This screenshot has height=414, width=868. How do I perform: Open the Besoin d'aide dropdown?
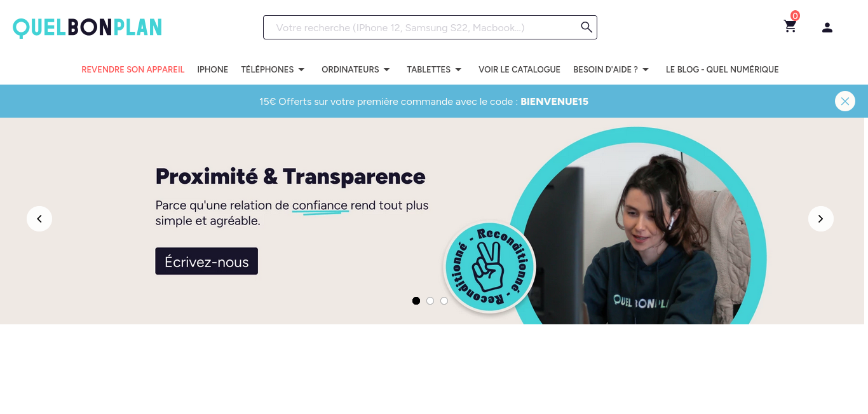611,69
